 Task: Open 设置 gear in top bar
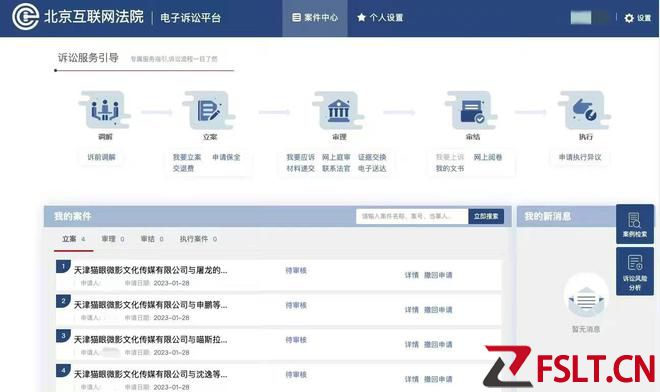click(638, 18)
